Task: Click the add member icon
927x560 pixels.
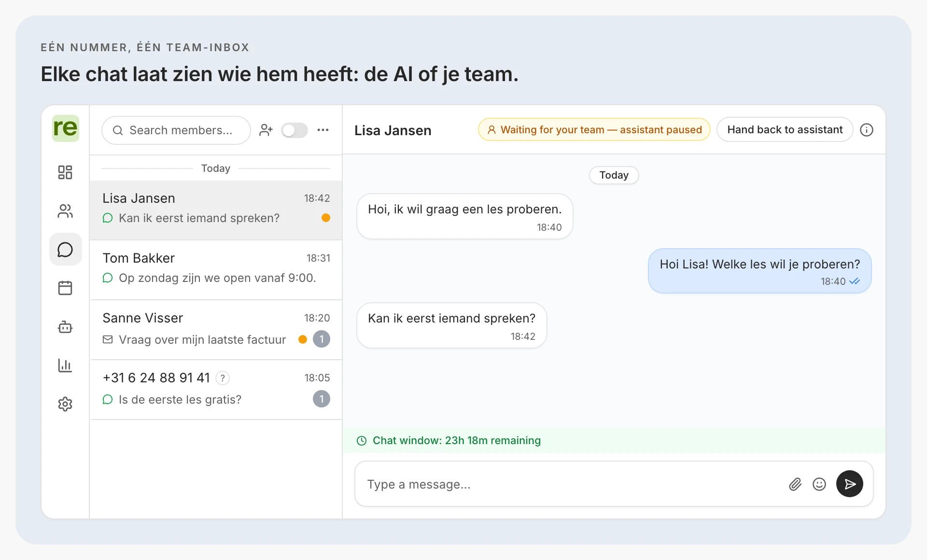Action: click(266, 130)
